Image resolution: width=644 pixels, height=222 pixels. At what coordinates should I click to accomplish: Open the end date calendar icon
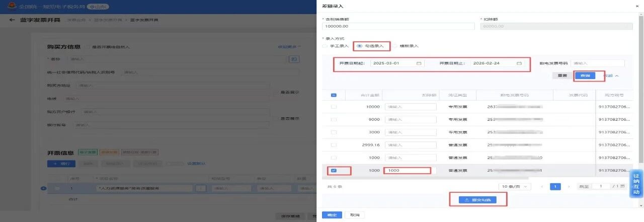click(x=519, y=63)
